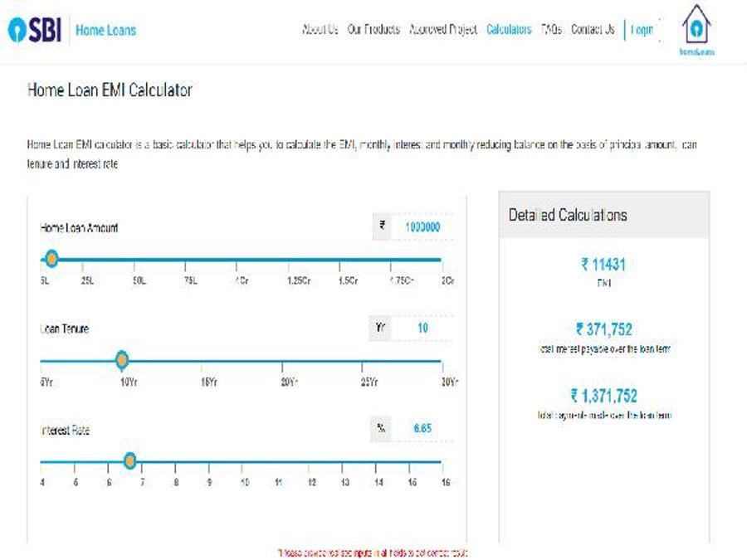This screenshot has height=560, width=747.
Task: Click the percent symbol beside interest rate
Action: coord(381,428)
